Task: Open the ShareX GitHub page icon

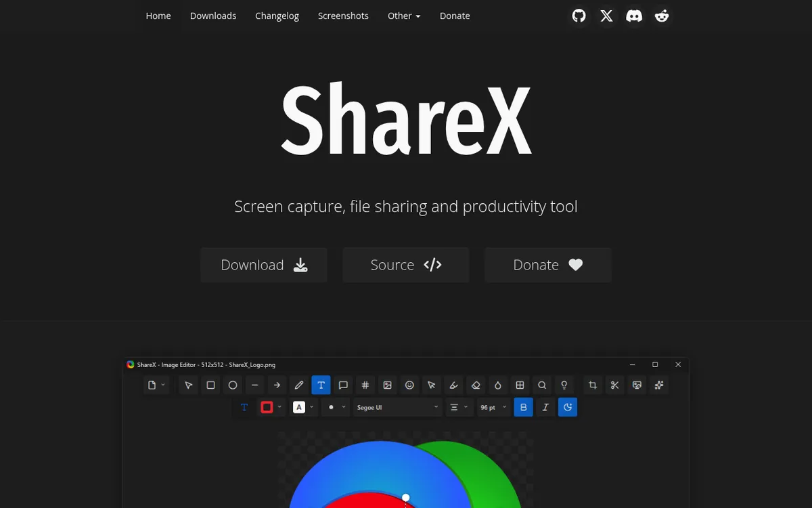Action: 579,16
